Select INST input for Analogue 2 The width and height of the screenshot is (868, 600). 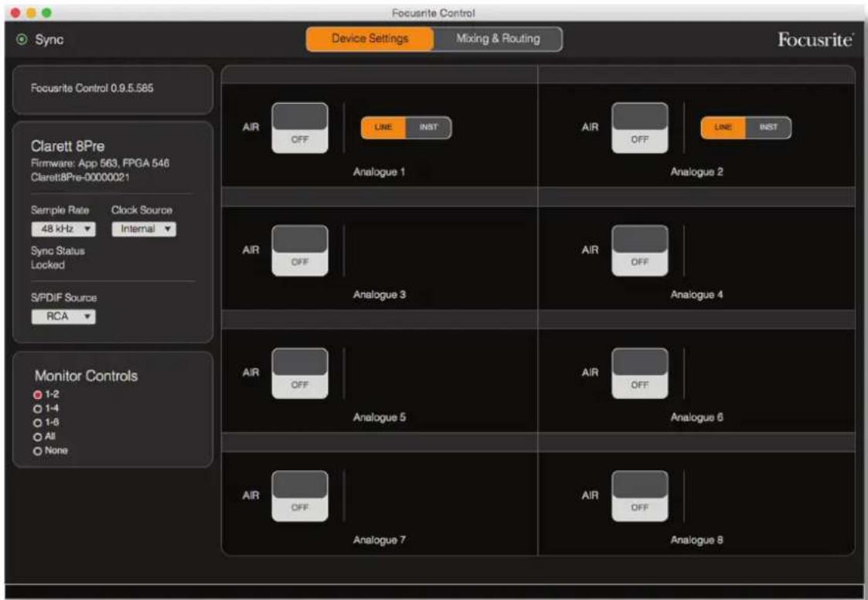pos(768,128)
